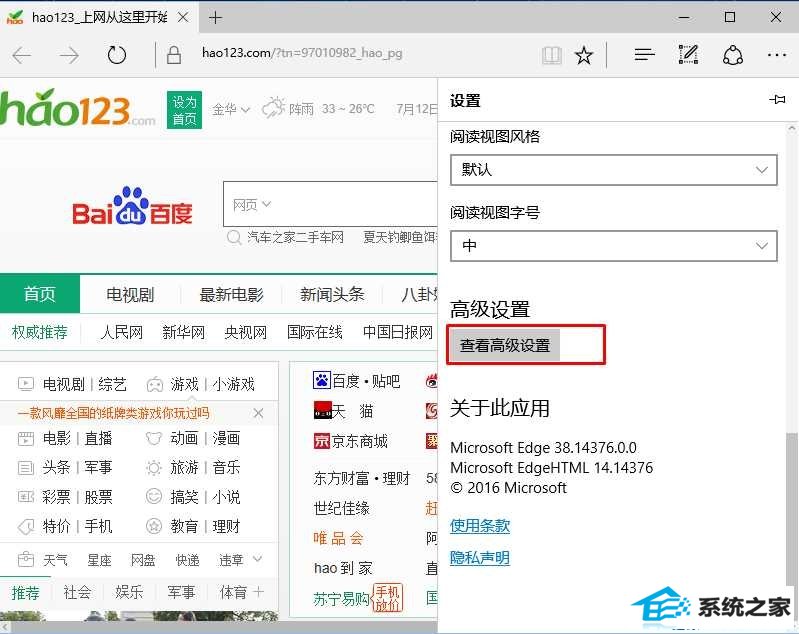Open the 人民网 link
The height and width of the screenshot is (634, 799).
coord(122,332)
